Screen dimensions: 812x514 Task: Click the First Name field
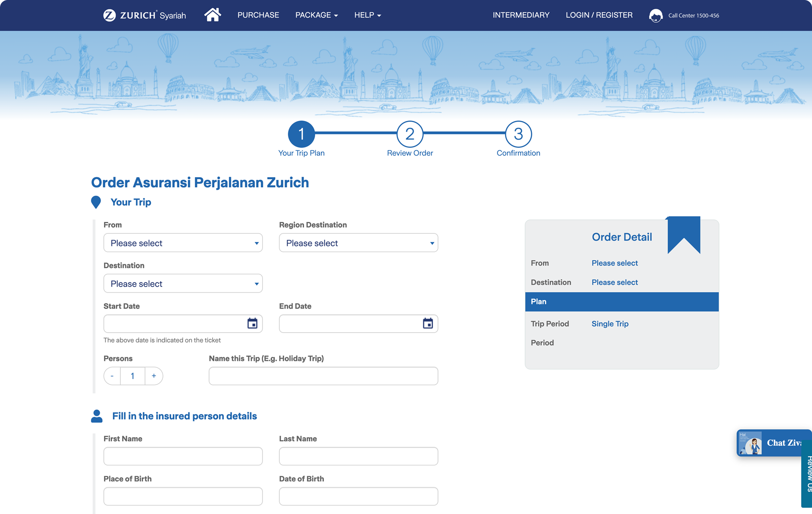tap(183, 457)
